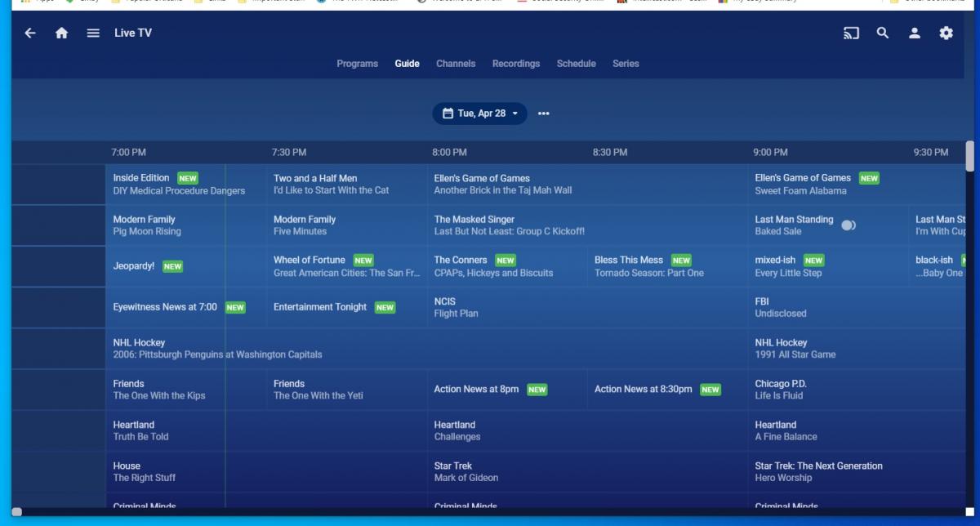Click the repeat indicator on Last Man Standing
Viewport: 980px width, 526px height.
849,225
